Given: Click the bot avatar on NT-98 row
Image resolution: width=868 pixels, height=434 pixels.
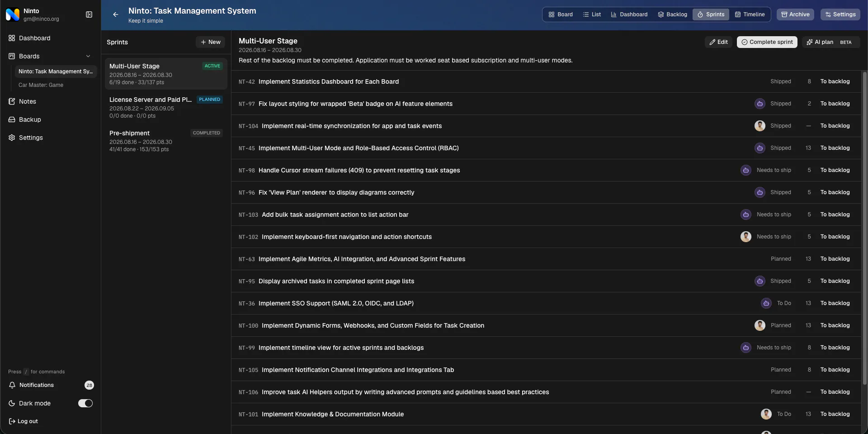Looking at the screenshot, I should tap(746, 170).
